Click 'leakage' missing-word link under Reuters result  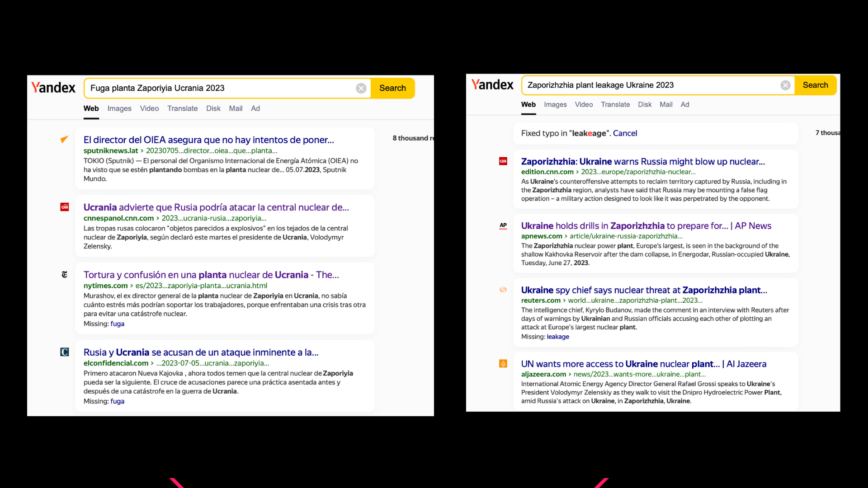[x=558, y=337]
